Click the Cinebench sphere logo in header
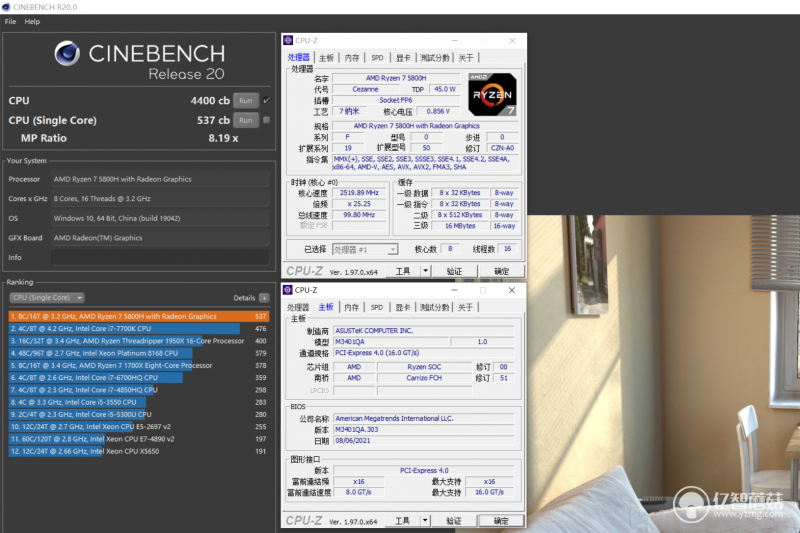 [x=67, y=54]
